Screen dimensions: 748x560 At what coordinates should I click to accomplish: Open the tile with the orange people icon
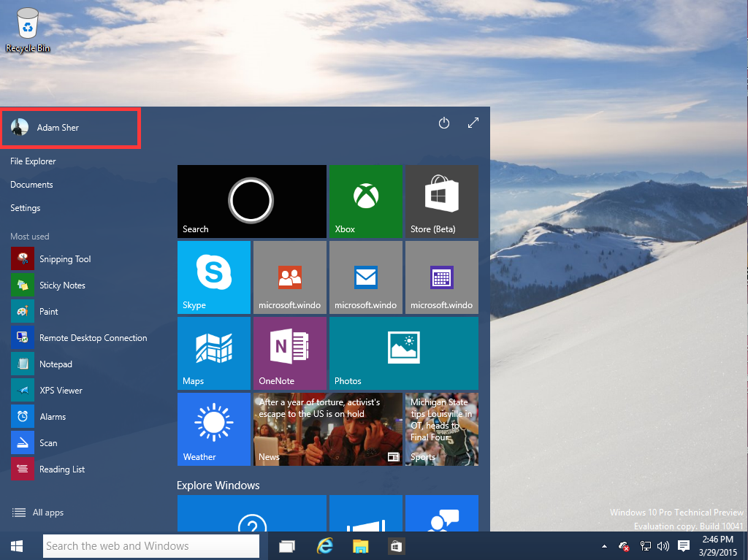[x=289, y=277]
